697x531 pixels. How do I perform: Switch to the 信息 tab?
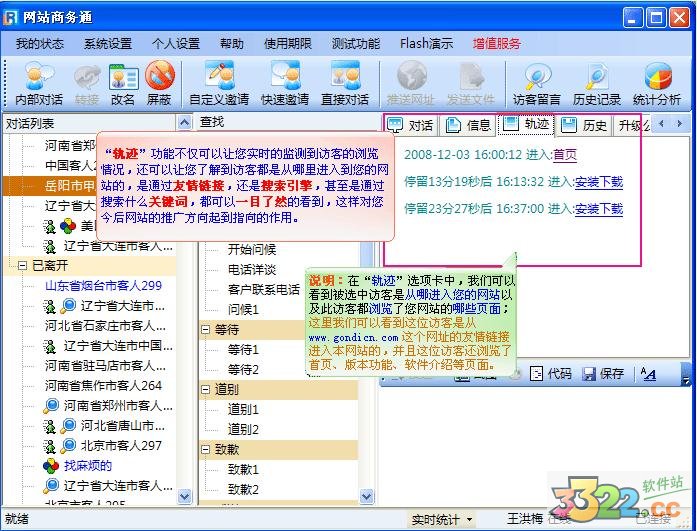pos(468,125)
